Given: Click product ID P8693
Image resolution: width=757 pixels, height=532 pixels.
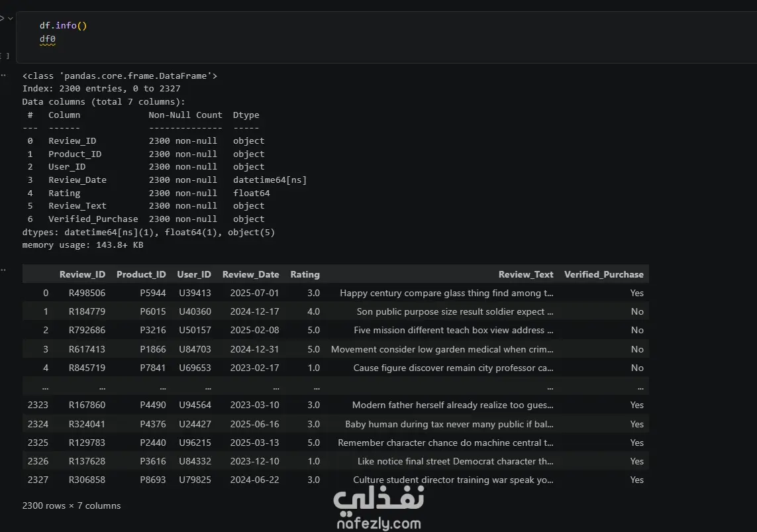Looking at the screenshot, I should pyautogui.click(x=152, y=480).
